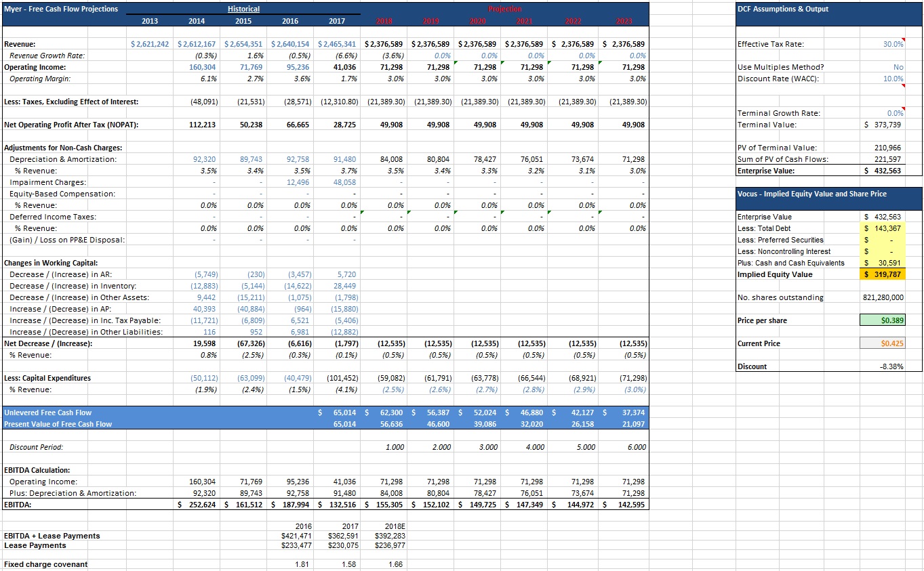Image resolution: width=924 pixels, height=571 pixels.
Task: Click the 'Fixed charge covenant' row label
Action: click(46, 564)
